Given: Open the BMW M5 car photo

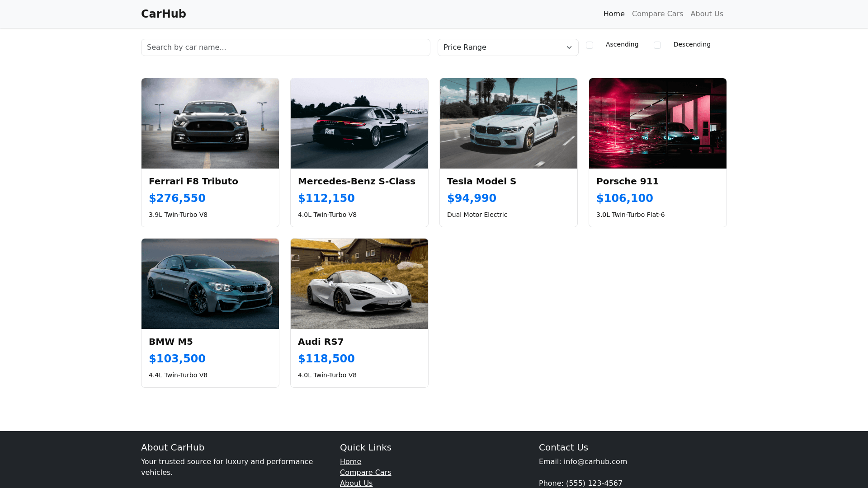Looking at the screenshot, I should [x=210, y=284].
